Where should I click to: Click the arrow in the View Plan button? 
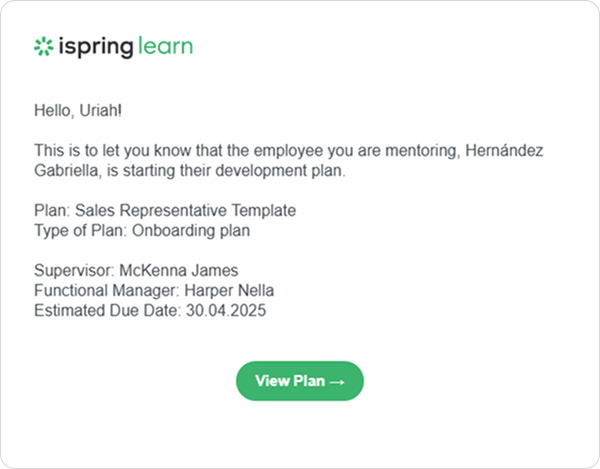pyautogui.click(x=337, y=382)
